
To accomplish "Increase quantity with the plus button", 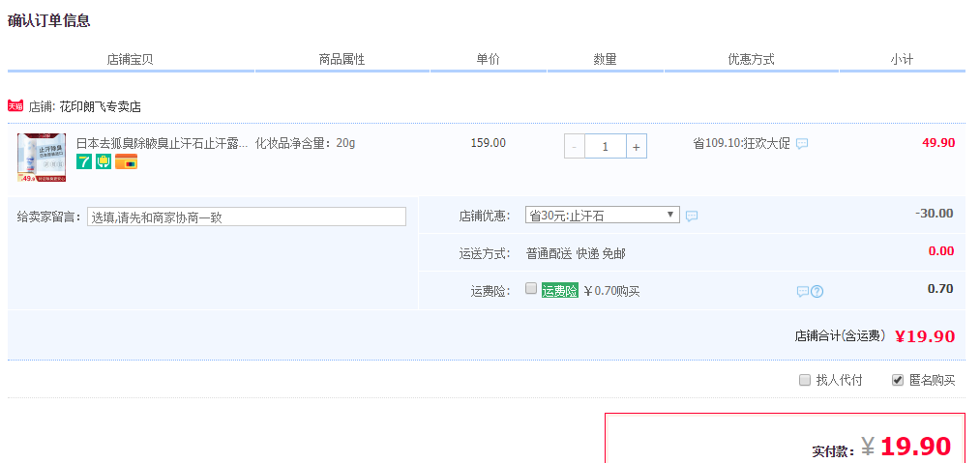I will click(x=637, y=147).
